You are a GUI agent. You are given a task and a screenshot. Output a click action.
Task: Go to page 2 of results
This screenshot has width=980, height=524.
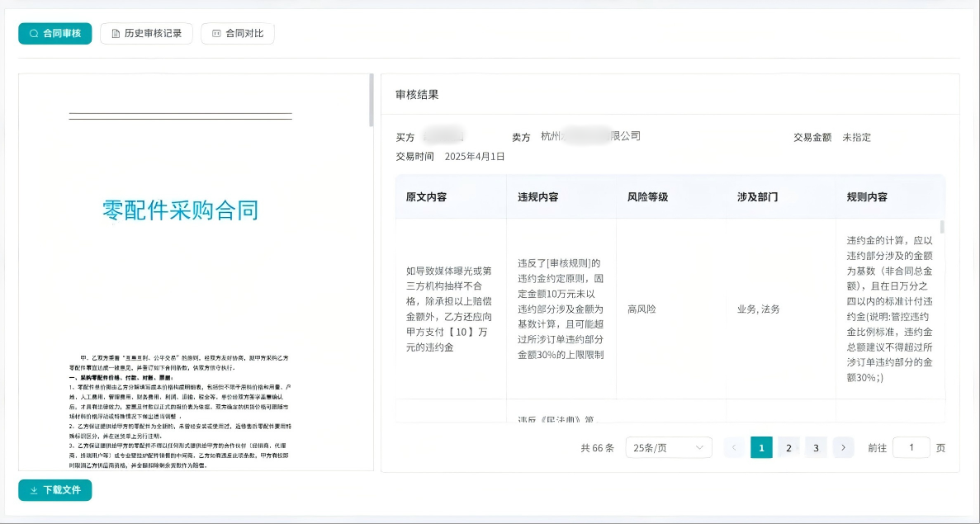click(x=788, y=446)
